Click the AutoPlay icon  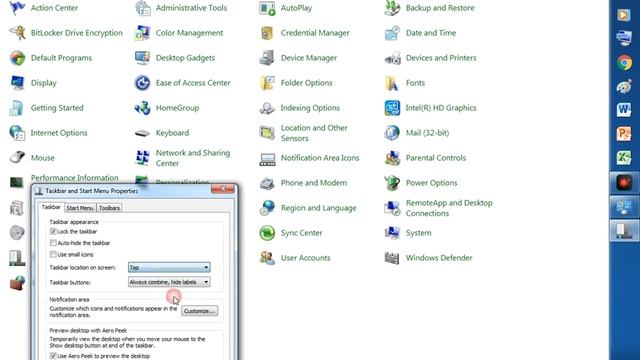267,8
